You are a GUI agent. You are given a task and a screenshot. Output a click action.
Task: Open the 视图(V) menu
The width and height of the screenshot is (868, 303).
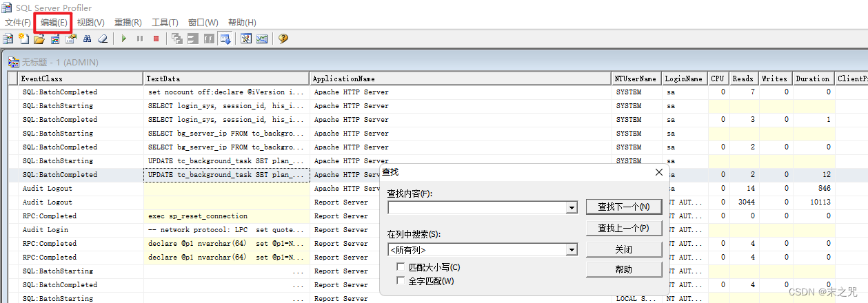[91, 23]
